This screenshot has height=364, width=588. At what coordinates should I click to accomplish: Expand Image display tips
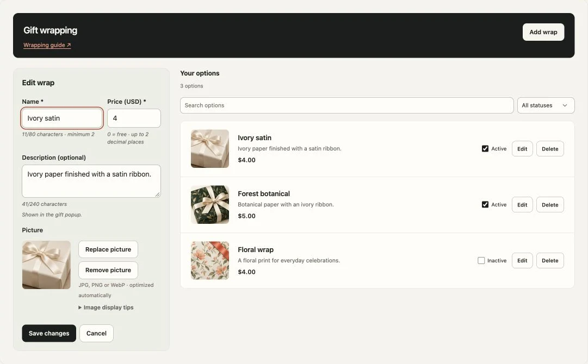106,307
